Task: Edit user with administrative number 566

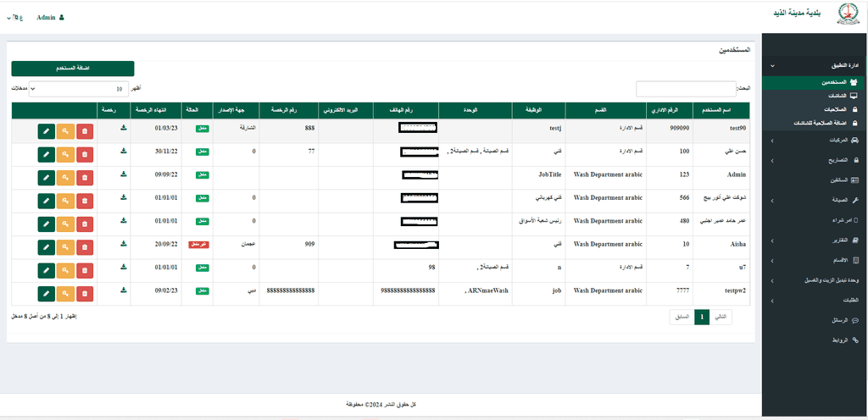Action: tap(47, 202)
